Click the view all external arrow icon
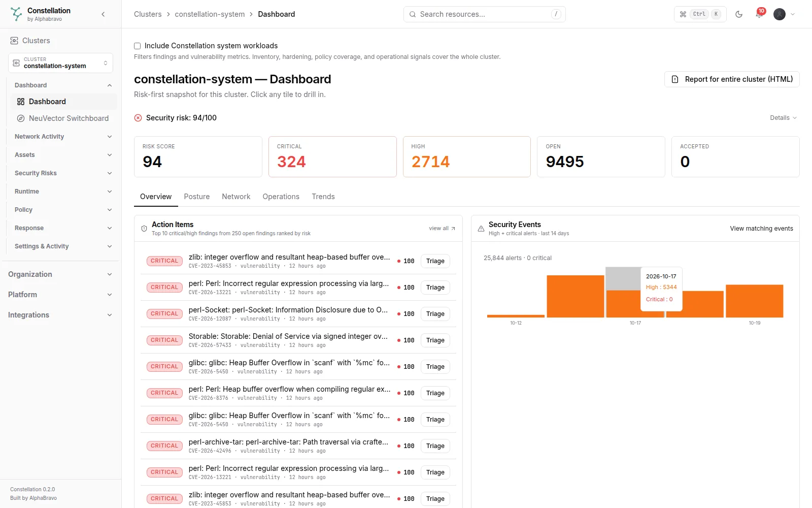 pyautogui.click(x=453, y=229)
